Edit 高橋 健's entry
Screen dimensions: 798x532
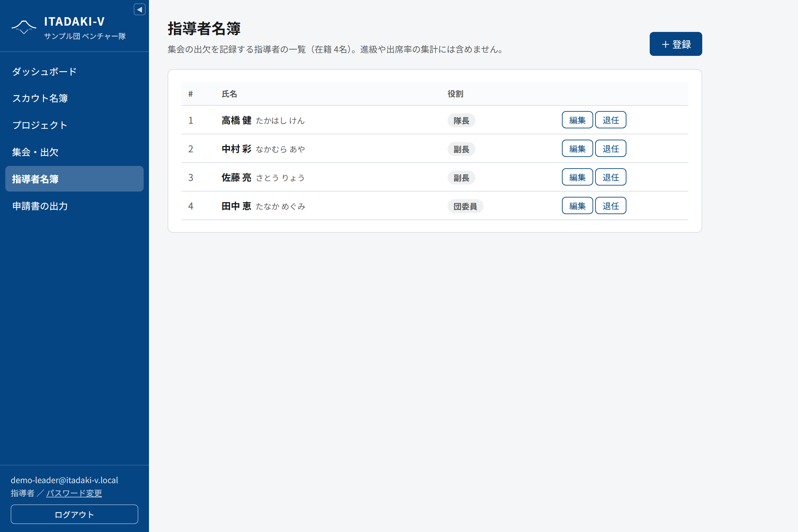(x=577, y=120)
